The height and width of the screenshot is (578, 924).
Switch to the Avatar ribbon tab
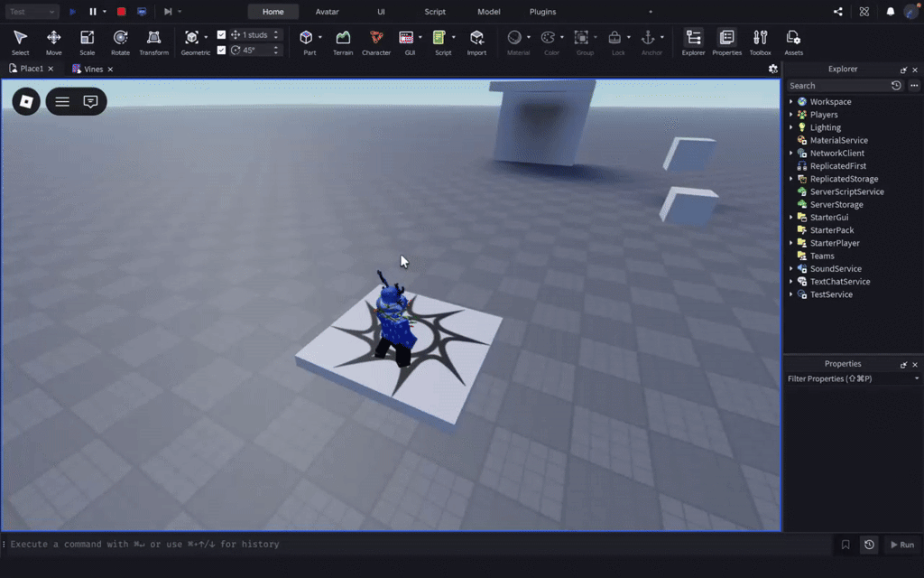point(327,11)
